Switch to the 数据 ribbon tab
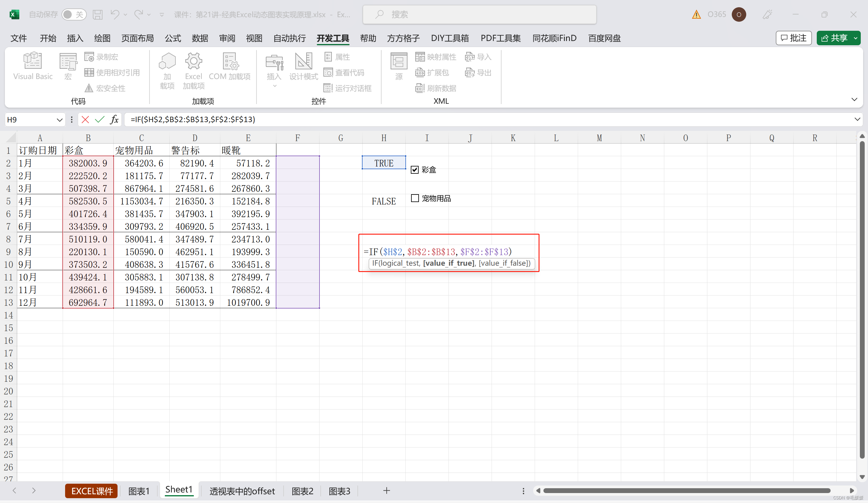 pos(200,38)
